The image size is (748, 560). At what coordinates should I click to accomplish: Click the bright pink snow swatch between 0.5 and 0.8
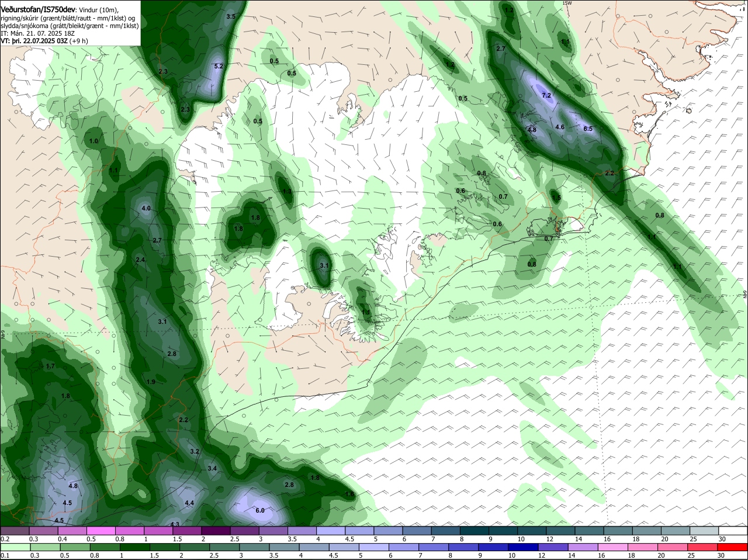[x=102, y=530]
